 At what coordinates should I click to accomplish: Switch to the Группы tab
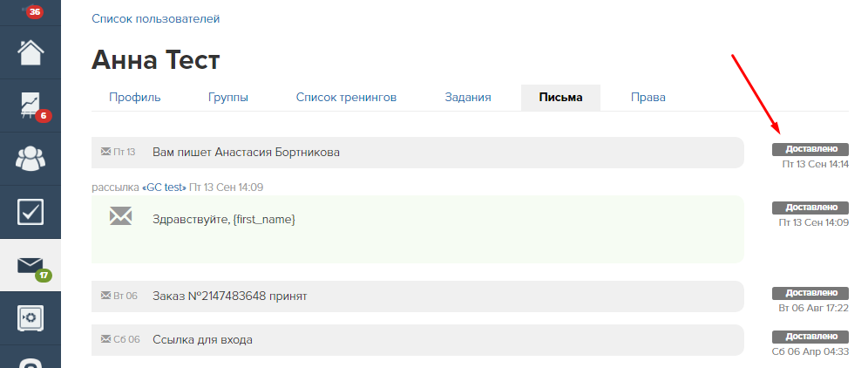coord(228,98)
